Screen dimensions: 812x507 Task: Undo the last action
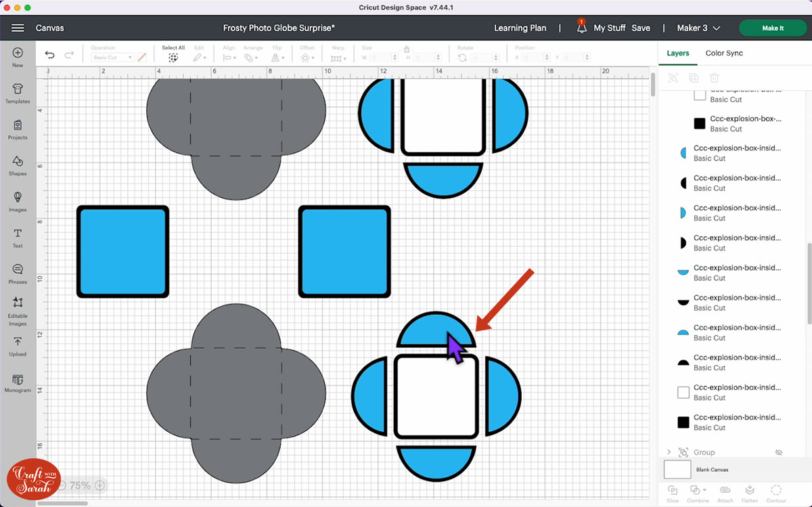[x=50, y=56]
